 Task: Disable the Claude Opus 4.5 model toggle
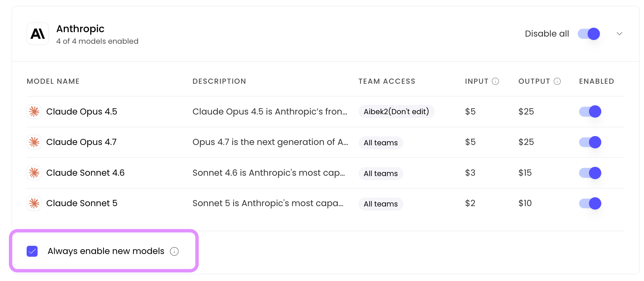(590, 111)
